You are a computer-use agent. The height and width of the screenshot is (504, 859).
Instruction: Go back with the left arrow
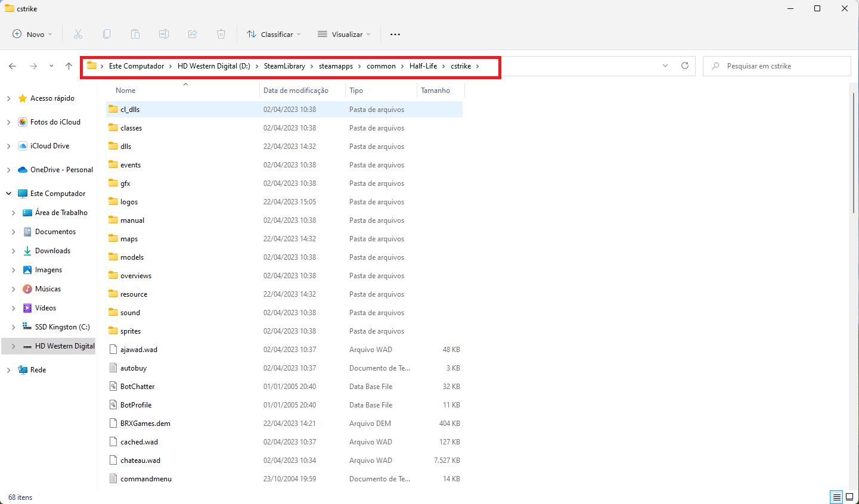[x=13, y=66]
